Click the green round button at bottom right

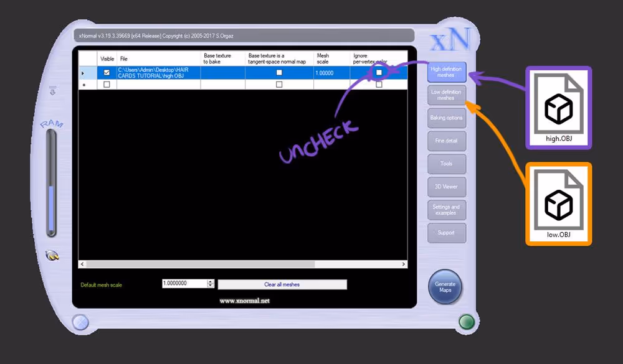pyautogui.click(x=467, y=322)
